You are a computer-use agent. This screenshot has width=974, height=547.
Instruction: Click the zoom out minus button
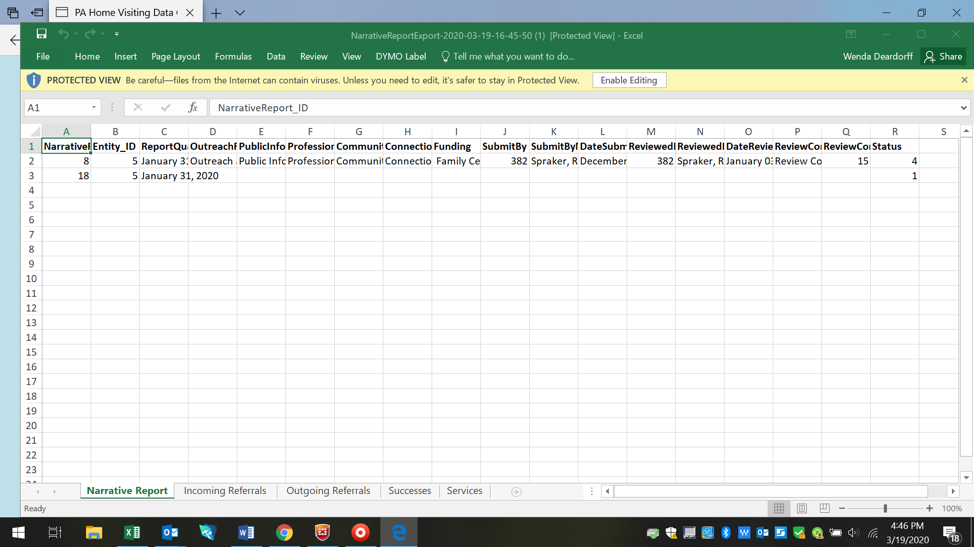coord(842,509)
